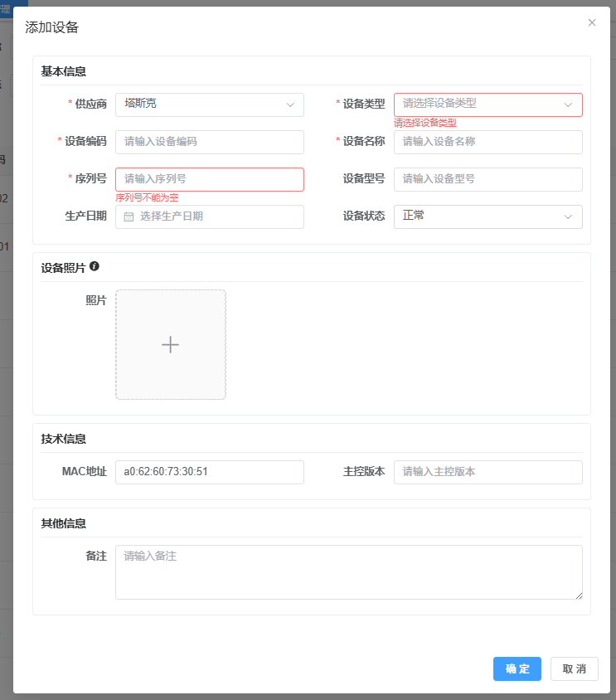Click the info icon next to 设备照片
The image size is (616, 700).
pyautogui.click(x=95, y=266)
